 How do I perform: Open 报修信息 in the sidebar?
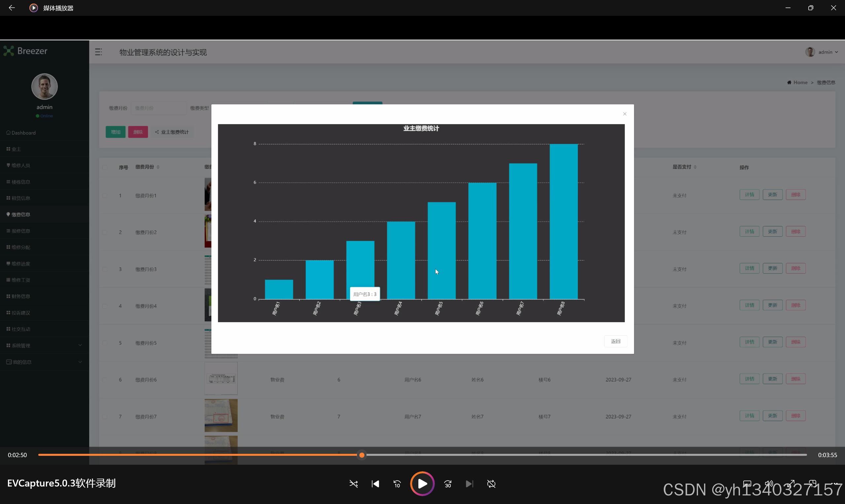click(21, 231)
